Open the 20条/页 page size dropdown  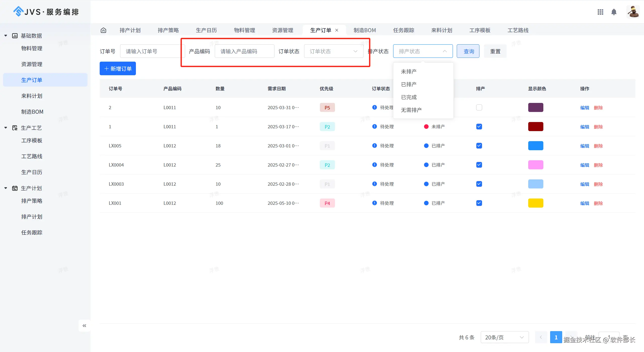click(504, 337)
